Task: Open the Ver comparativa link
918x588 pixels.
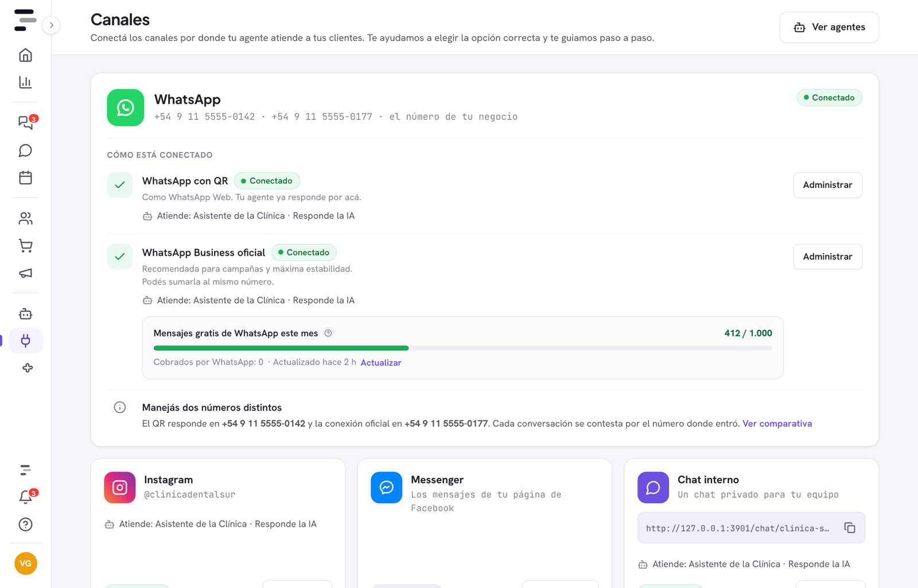Action: pos(777,423)
